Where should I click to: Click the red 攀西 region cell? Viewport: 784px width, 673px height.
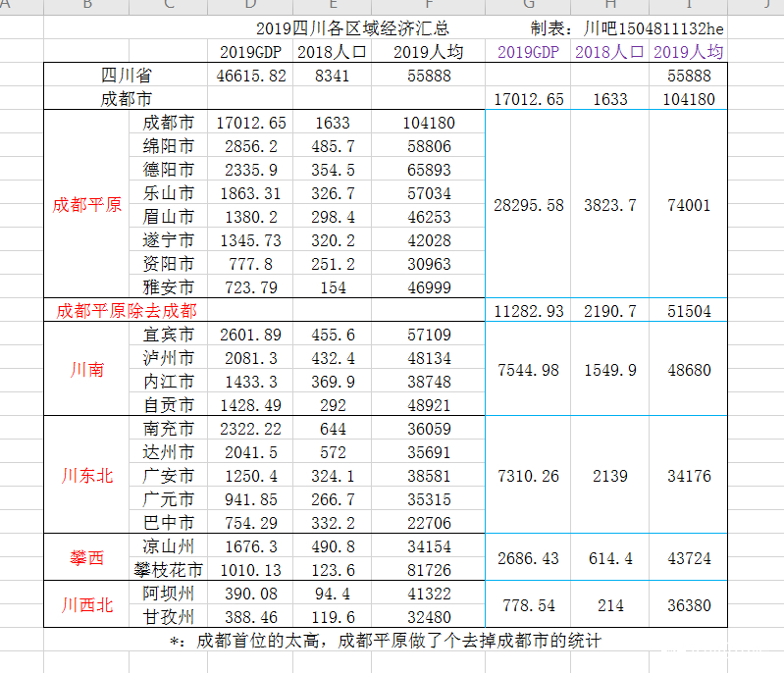coord(87,557)
